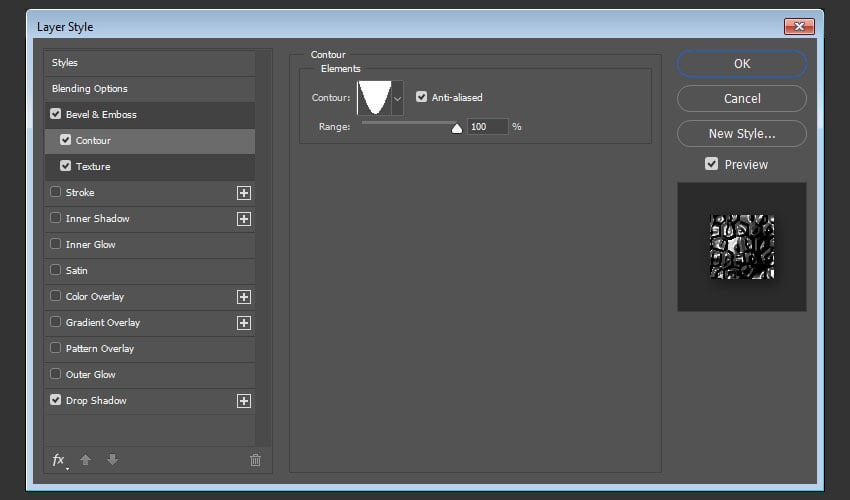Viewport: 850px width, 500px height.
Task: Select the Inner Shadow entry label
Action: click(x=98, y=219)
